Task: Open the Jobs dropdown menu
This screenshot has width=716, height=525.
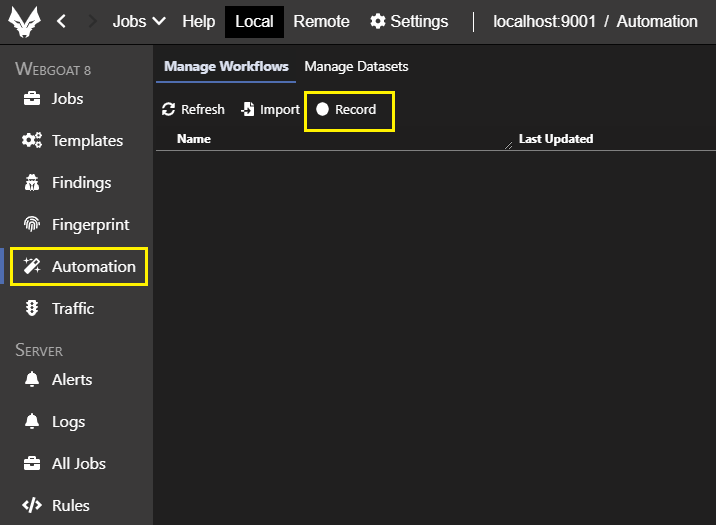Action: (x=139, y=21)
